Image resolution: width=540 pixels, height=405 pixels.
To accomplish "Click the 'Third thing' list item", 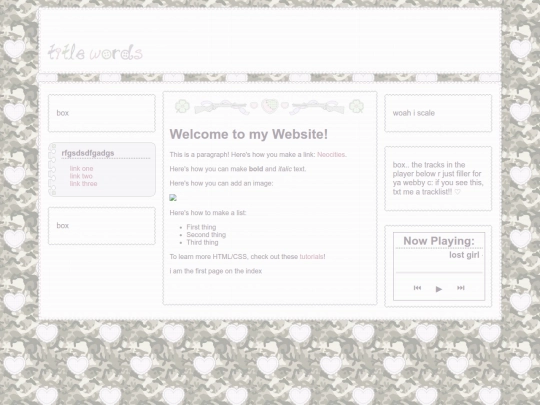I will click(x=202, y=242).
